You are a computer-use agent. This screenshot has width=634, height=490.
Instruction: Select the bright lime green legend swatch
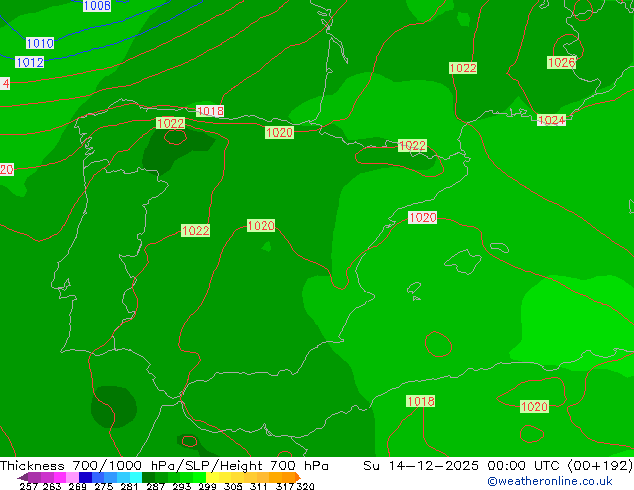tap(199, 477)
